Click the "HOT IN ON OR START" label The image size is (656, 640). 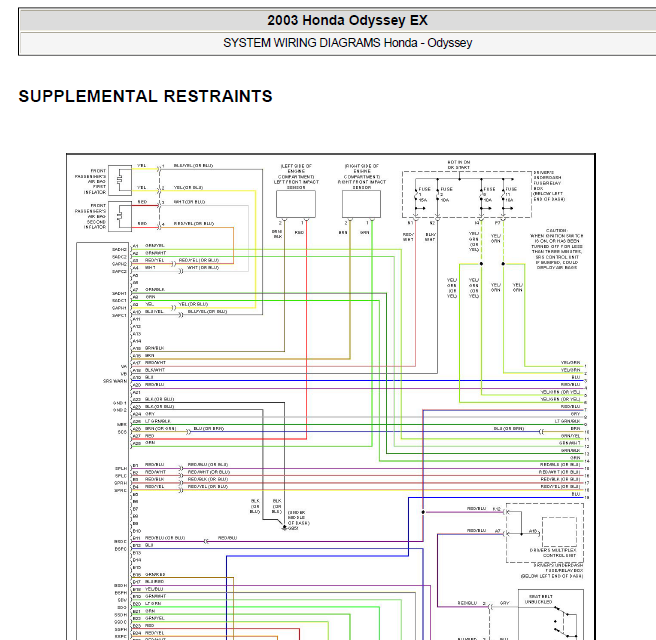(459, 165)
